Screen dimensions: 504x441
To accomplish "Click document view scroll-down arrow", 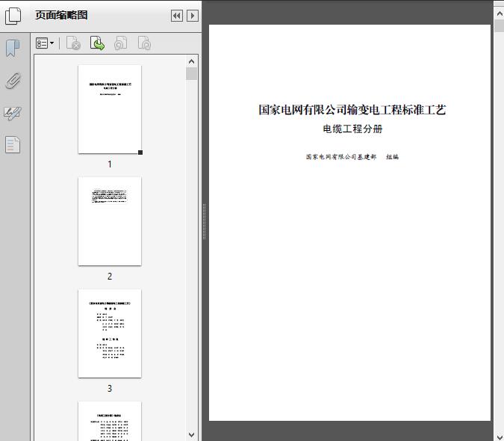I will [x=500, y=437].
